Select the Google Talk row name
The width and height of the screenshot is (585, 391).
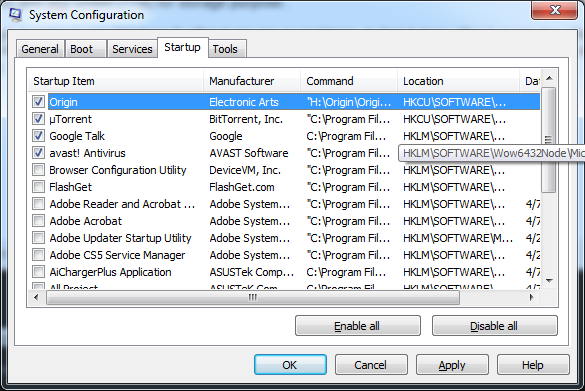[x=77, y=136]
